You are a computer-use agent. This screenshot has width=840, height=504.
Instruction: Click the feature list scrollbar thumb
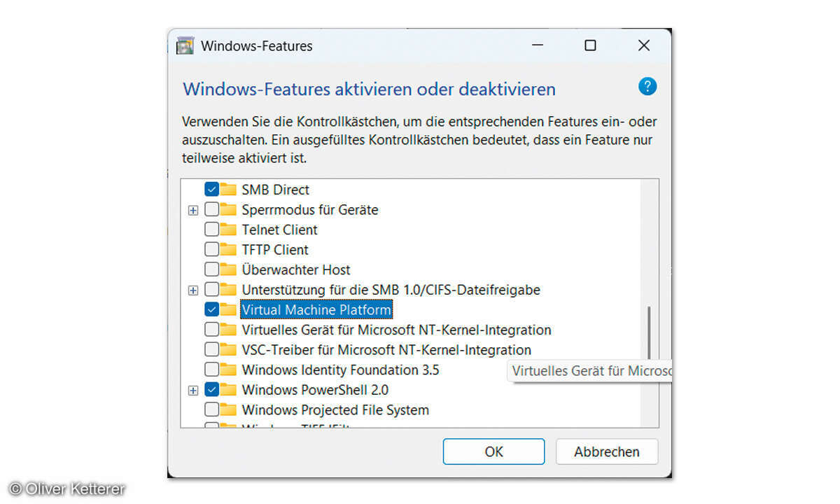coord(649,333)
